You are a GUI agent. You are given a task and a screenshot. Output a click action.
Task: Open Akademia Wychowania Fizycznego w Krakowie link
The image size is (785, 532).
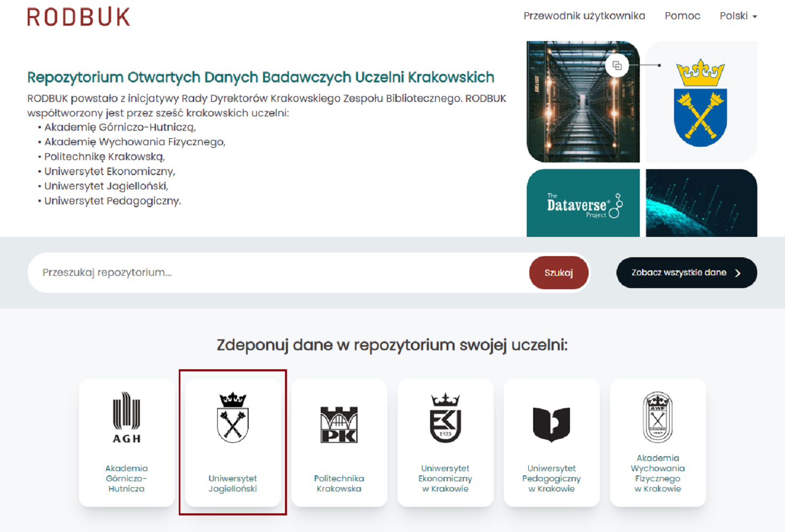(657, 473)
